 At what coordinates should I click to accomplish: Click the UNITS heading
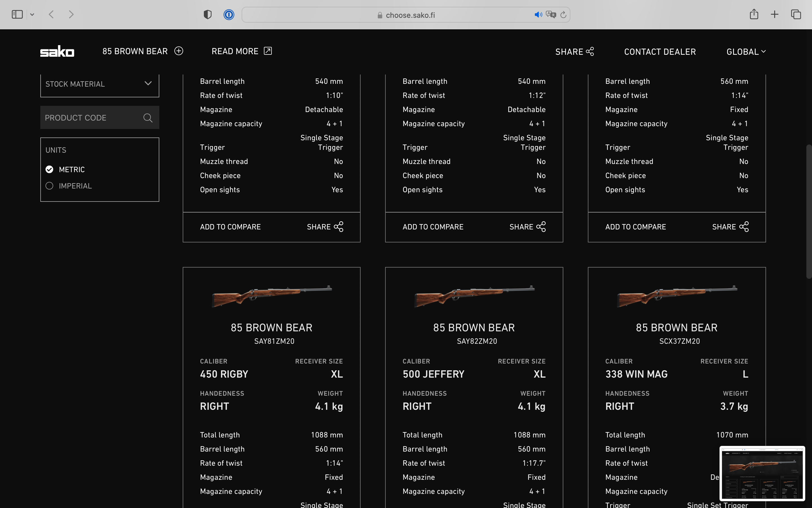pyautogui.click(x=56, y=150)
